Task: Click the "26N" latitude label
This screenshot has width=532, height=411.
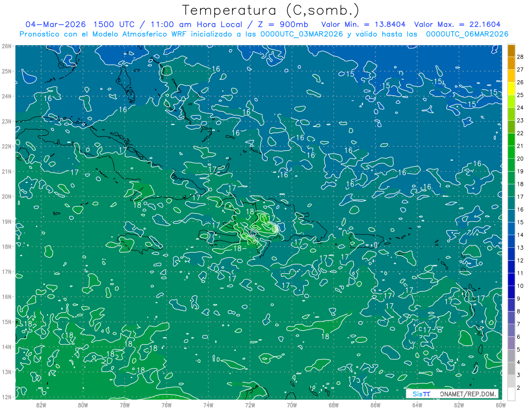Action: (6, 46)
